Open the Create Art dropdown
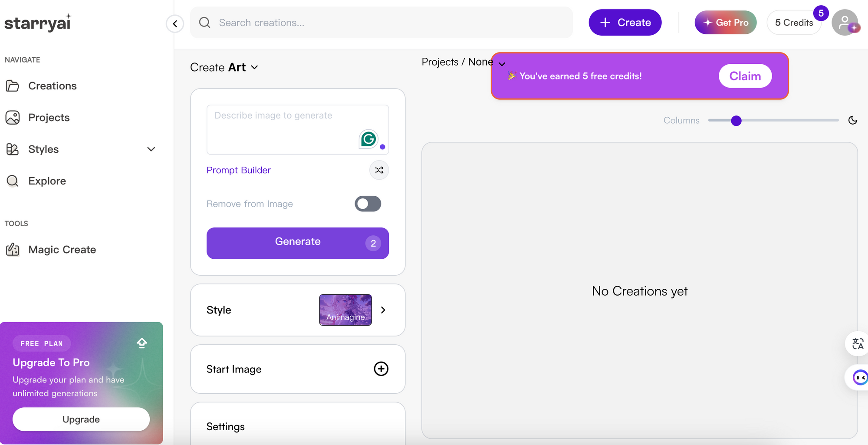The width and height of the screenshot is (868, 445). [x=224, y=67]
